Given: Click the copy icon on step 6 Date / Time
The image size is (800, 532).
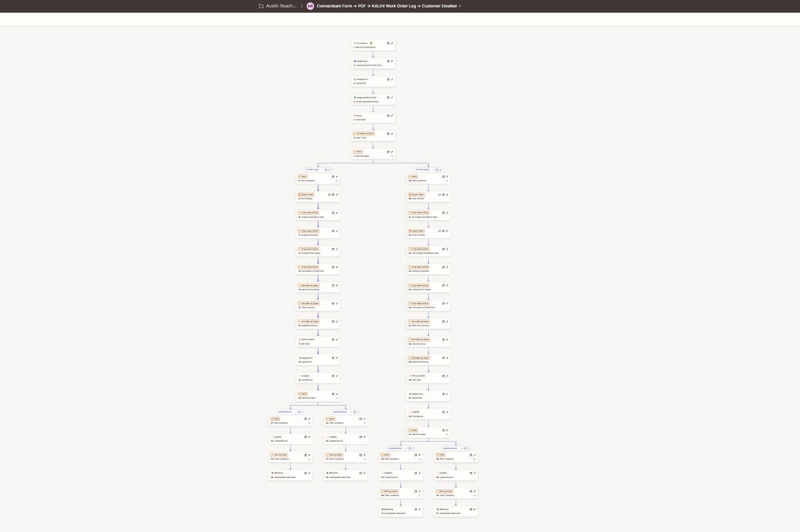Looking at the screenshot, I should point(388,134).
